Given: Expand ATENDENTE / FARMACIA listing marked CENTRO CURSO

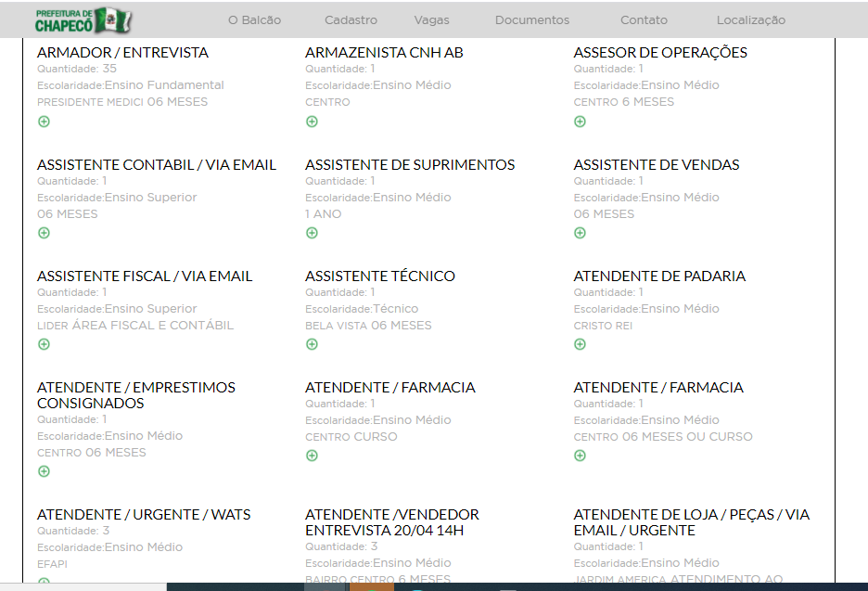Looking at the screenshot, I should (312, 456).
